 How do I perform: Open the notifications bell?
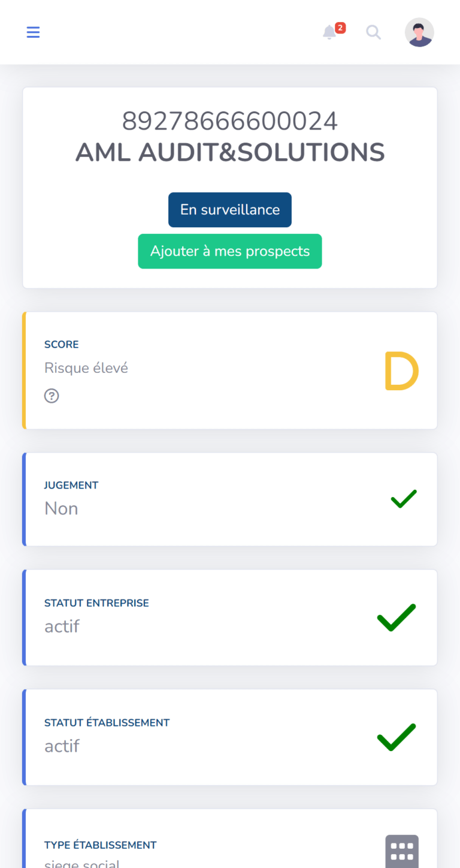[x=329, y=32]
